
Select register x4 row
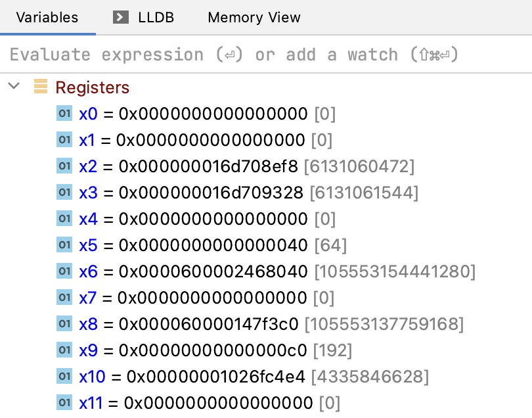tap(197, 218)
